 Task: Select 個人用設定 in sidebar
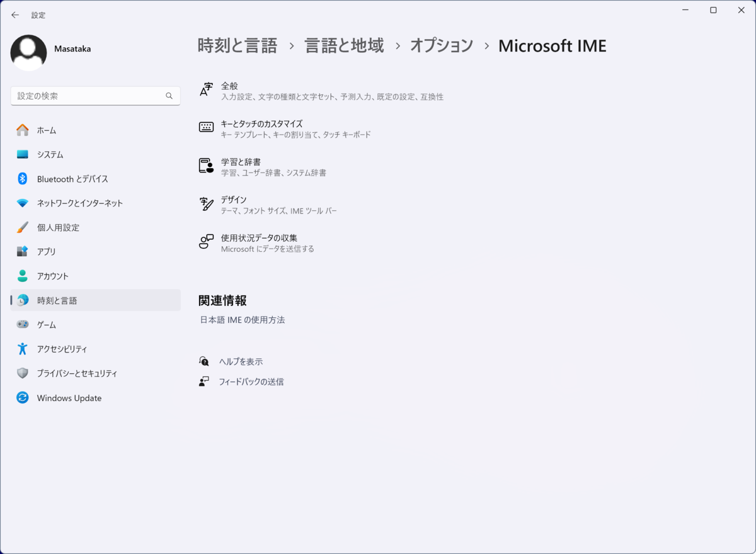click(96, 227)
